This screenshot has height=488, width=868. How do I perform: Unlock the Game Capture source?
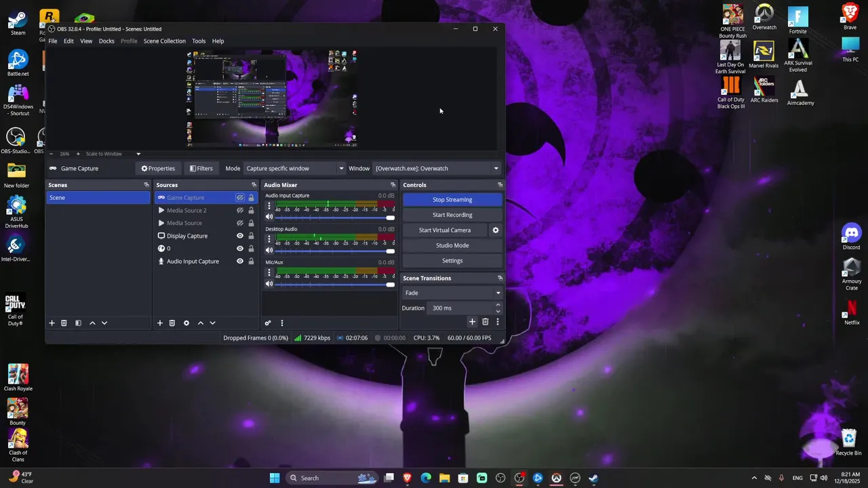[x=251, y=198]
